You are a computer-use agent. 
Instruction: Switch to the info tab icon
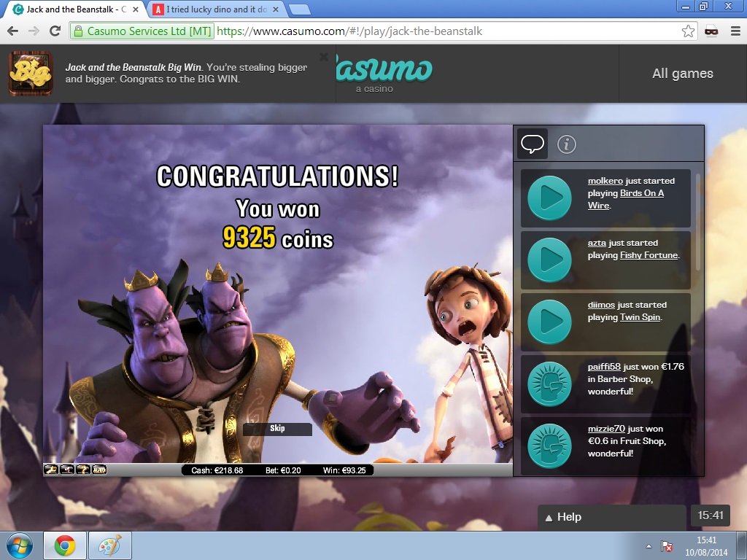coord(566,144)
